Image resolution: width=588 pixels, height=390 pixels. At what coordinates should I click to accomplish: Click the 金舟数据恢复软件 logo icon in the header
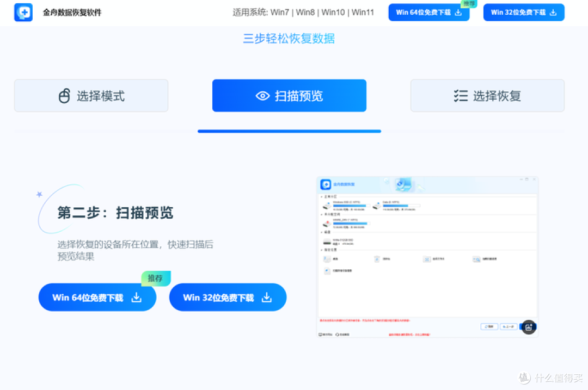point(23,13)
